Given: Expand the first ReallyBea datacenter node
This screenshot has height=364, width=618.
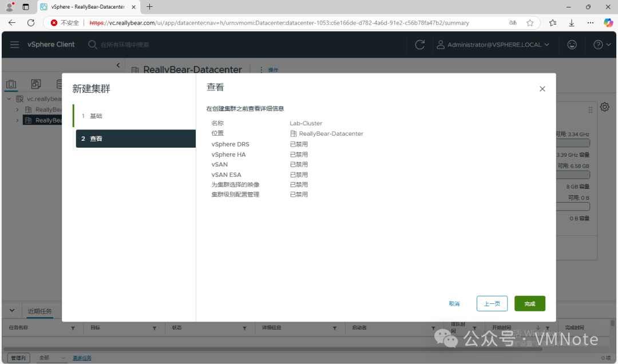Looking at the screenshot, I should [17, 109].
